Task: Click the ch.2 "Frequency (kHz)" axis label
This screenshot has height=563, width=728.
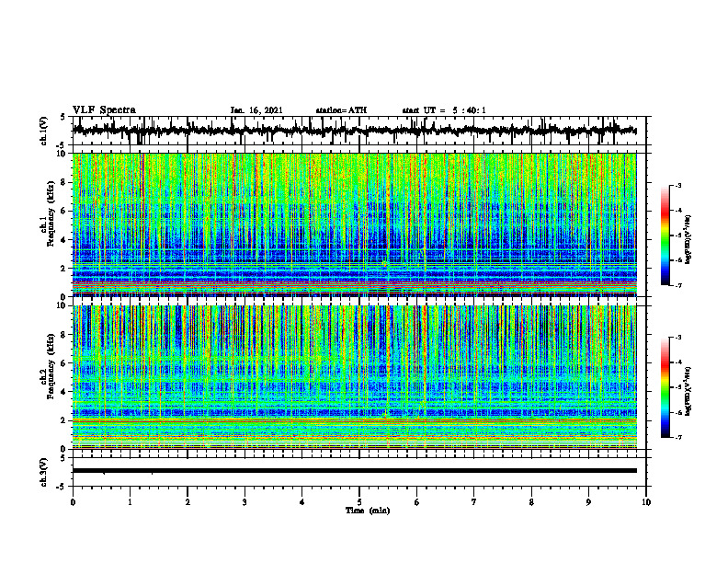Action: pyautogui.click(x=51, y=367)
